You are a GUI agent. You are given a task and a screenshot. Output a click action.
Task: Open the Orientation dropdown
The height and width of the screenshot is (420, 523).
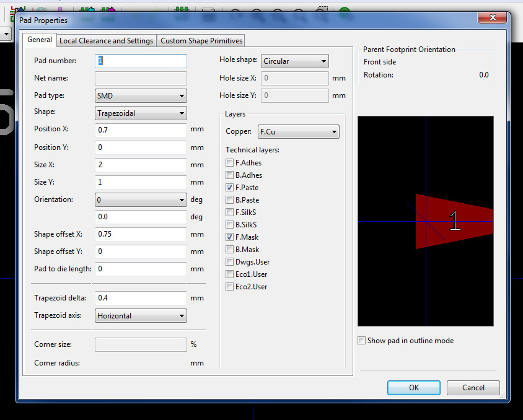[x=141, y=199]
